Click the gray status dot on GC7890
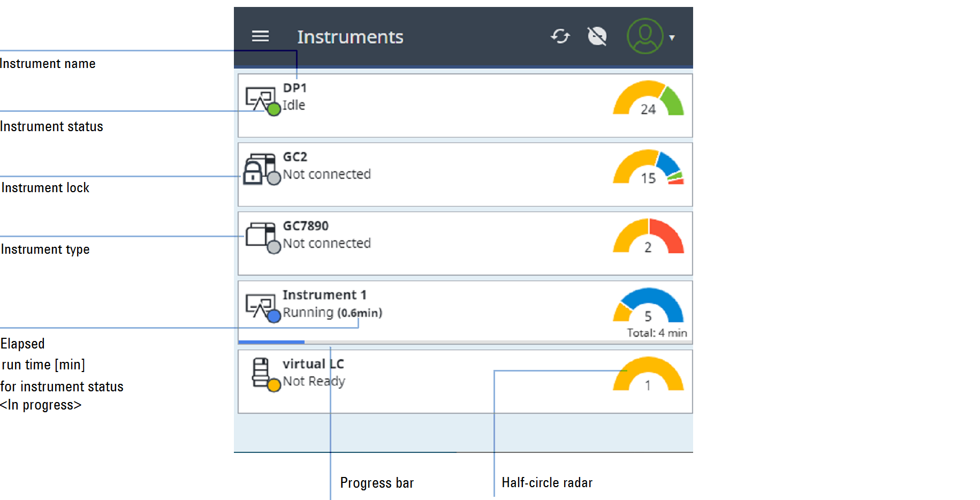980x500 pixels. [274, 247]
